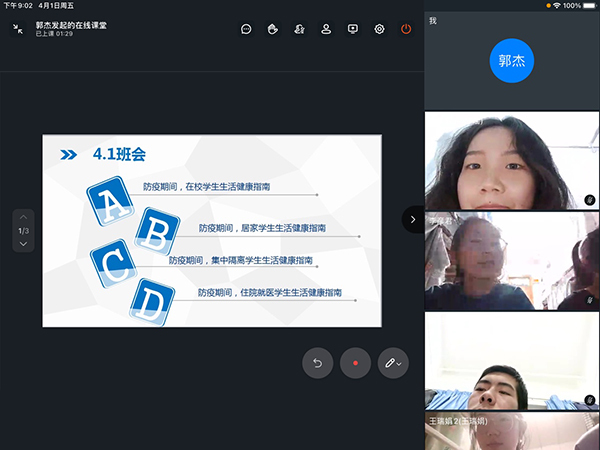Select the blurred student video tile

click(x=512, y=261)
